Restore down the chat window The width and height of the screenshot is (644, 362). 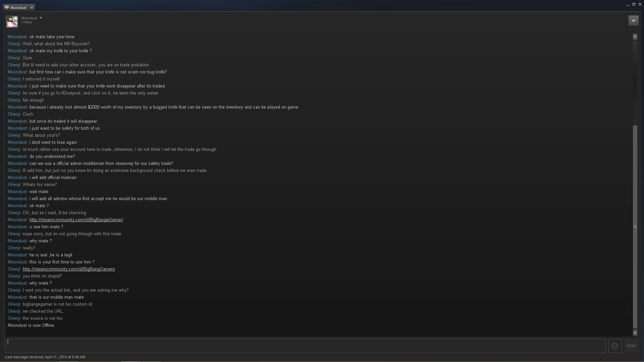(x=634, y=4)
